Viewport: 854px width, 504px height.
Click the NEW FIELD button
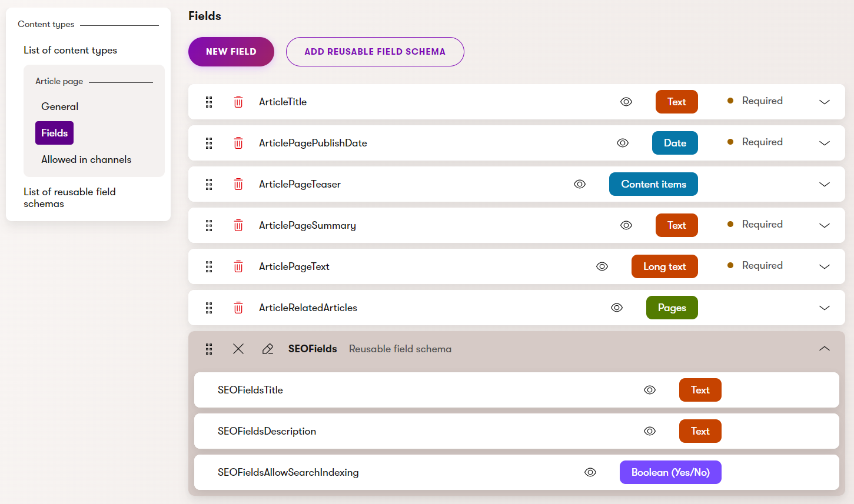pos(231,52)
